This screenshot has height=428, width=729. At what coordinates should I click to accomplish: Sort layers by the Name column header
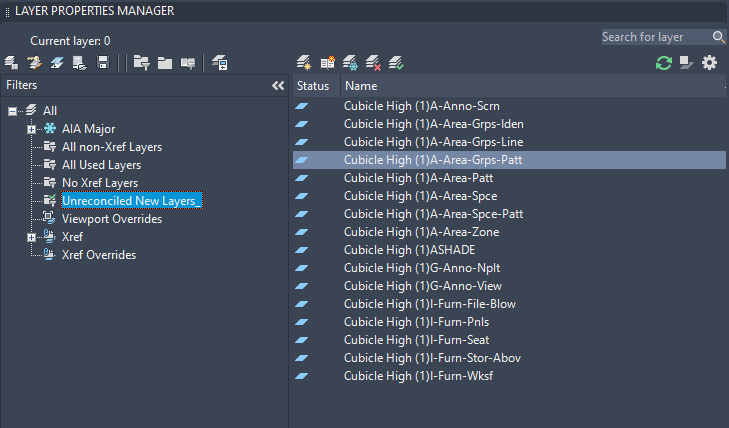pos(361,86)
